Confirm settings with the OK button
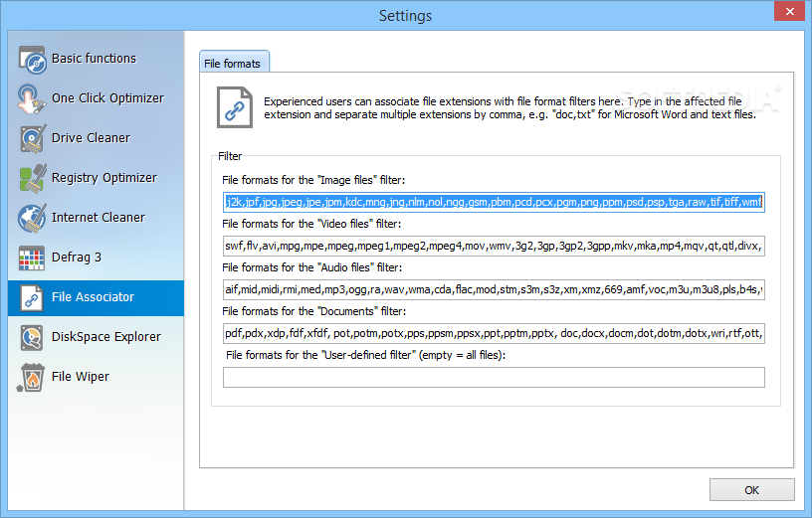The width and height of the screenshot is (812, 518). coord(752,490)
